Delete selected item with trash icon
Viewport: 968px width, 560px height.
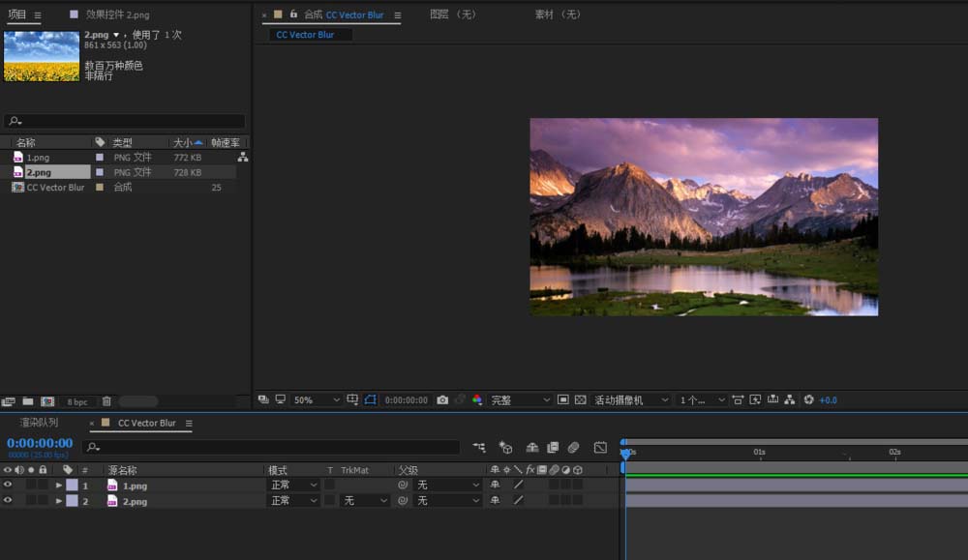[x=106, y=401]
